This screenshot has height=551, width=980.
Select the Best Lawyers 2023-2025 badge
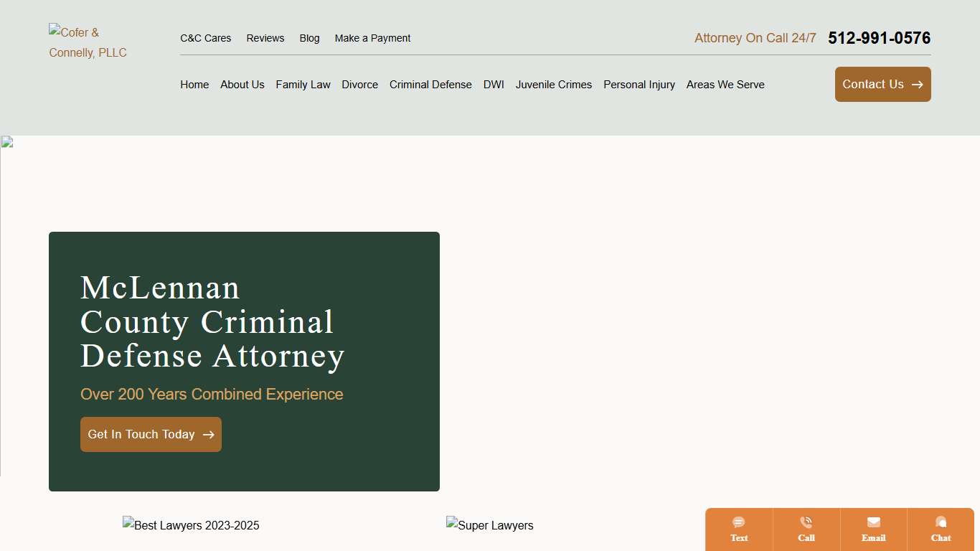point(190,525)
